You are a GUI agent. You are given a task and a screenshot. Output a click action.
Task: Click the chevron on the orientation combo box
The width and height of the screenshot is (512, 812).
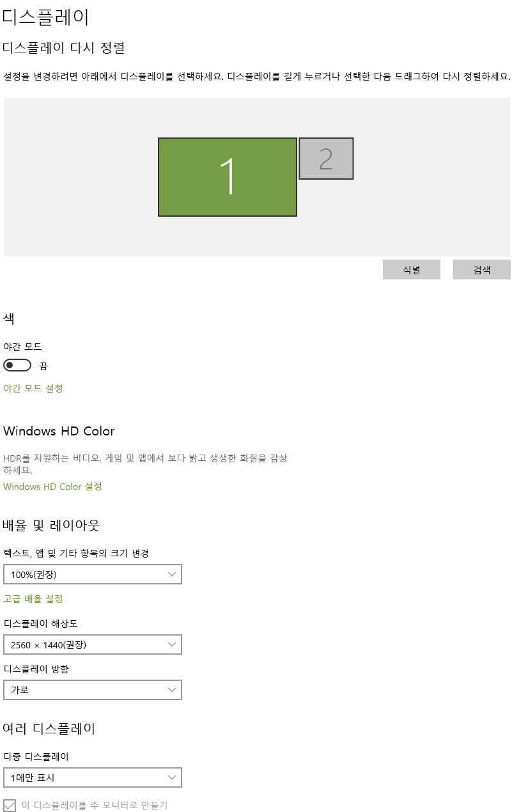(171, 690)
